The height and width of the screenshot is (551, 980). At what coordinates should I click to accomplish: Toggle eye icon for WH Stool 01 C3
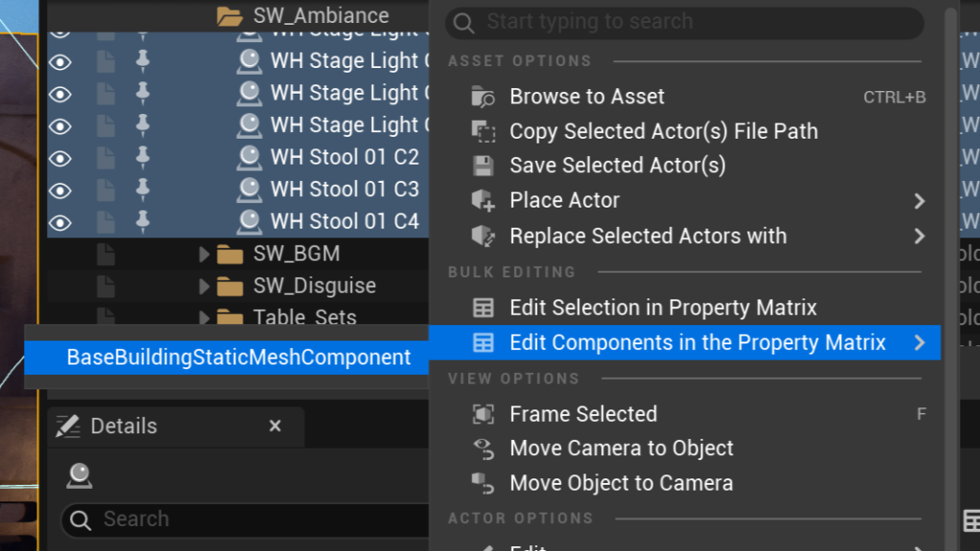(60, 189)
